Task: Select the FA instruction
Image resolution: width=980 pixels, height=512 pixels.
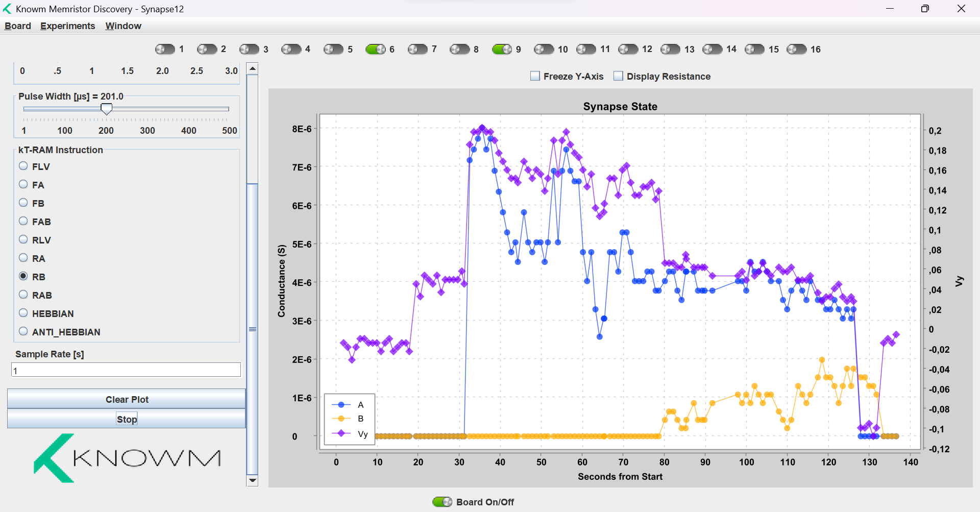Action: coord(23,184)
